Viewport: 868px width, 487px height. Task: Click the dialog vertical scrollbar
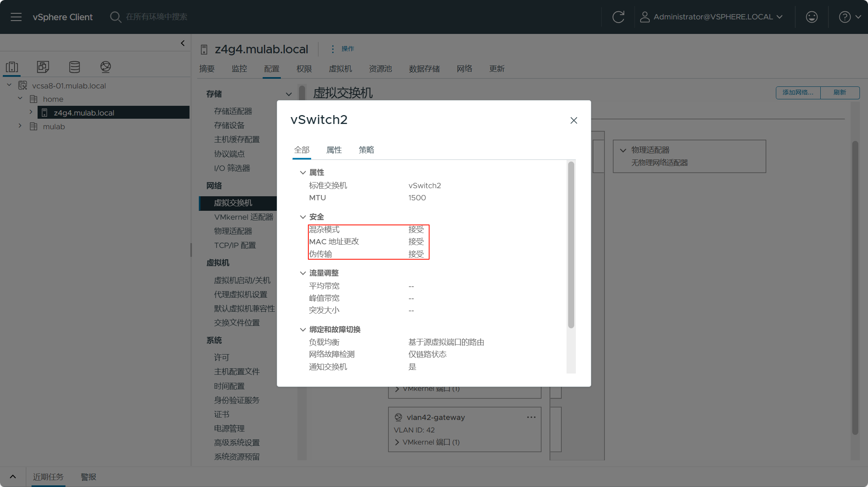click(x=571, y=244)
